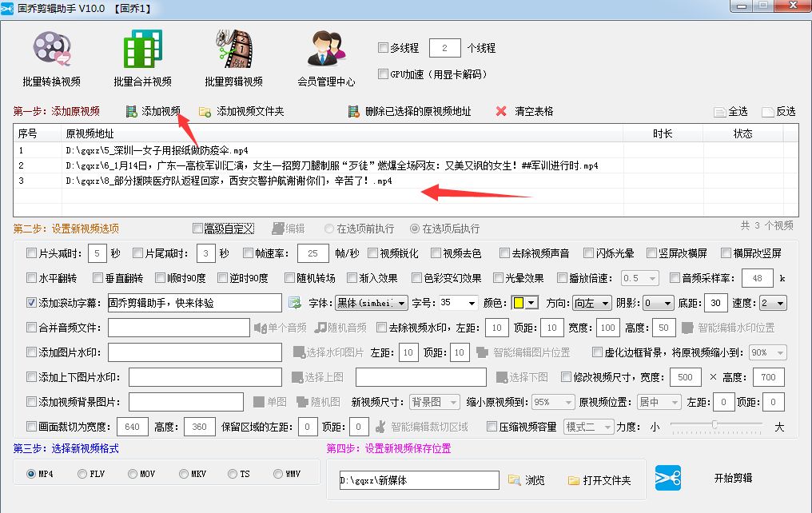
Task: Open the 压缩 模式二 dropdown
Action: [589, 427]
